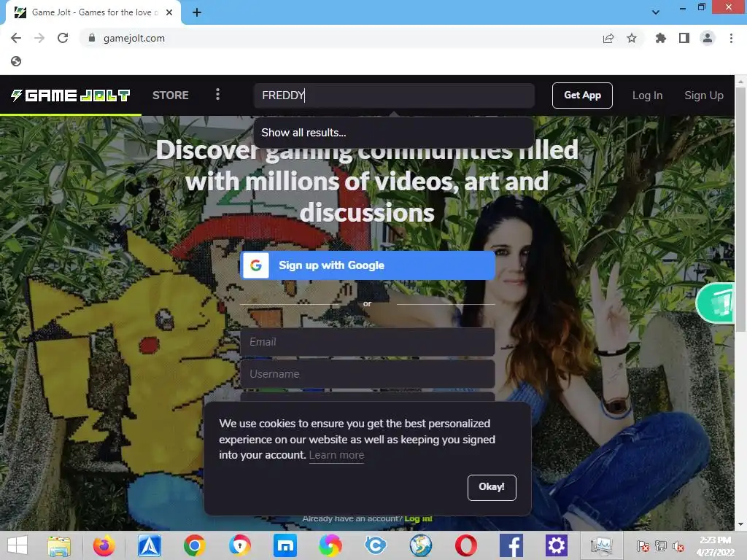The width and height of the screenshot is (747, 560).
Task: Accept cookies with the Okay! button
Action: (x=492, y=487)
